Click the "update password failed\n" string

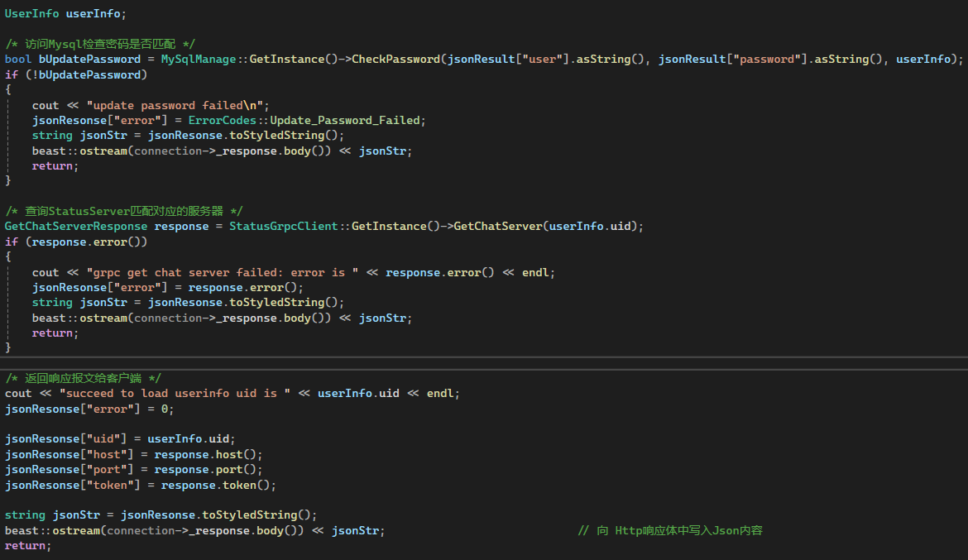coord(175,106)
